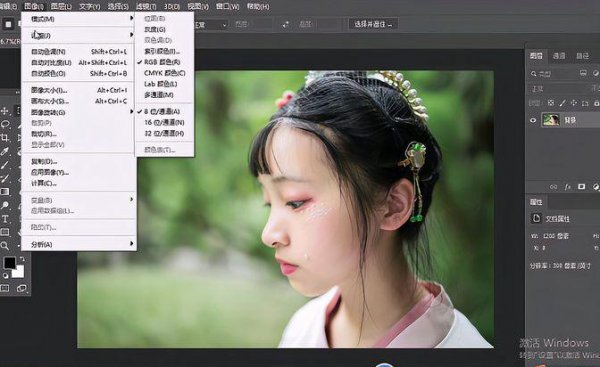Filter layers by adjustment layer icon
The width and height of the screenshot is (600, 367).
point(596,73)
